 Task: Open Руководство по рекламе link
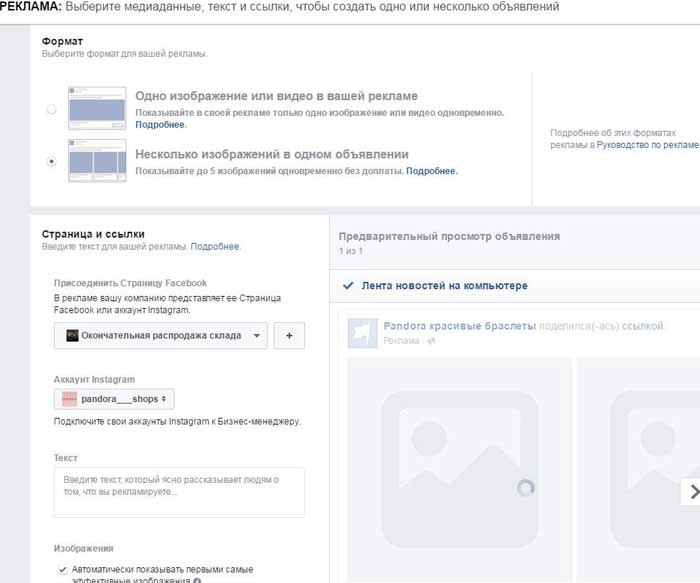pyautogui.click(x=647, y=145)
